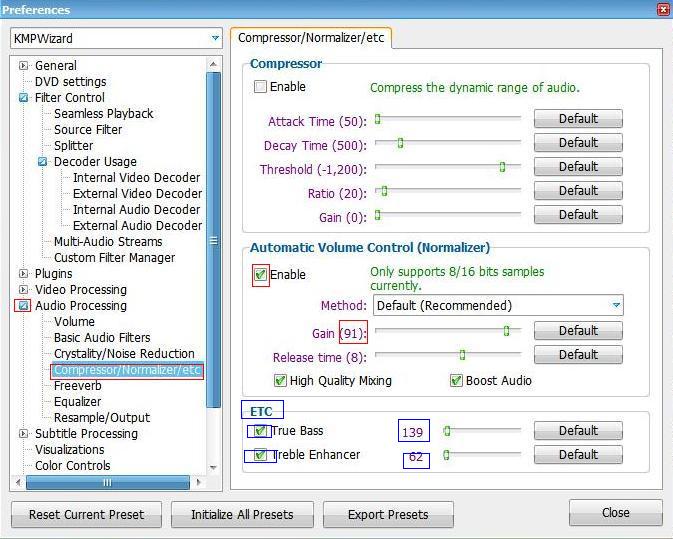Viewport: 673px width, 539px height.
Task: Open the Method dropdown list
Action: [616, 305]
